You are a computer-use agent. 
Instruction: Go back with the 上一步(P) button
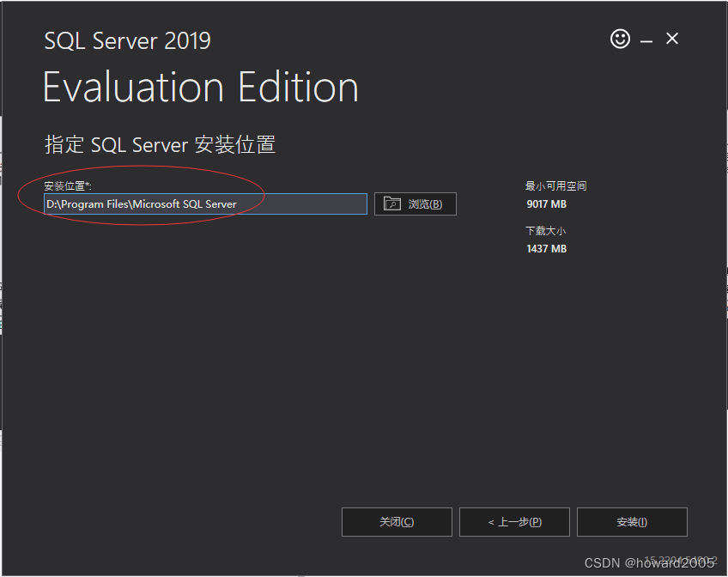coord(514,522)
